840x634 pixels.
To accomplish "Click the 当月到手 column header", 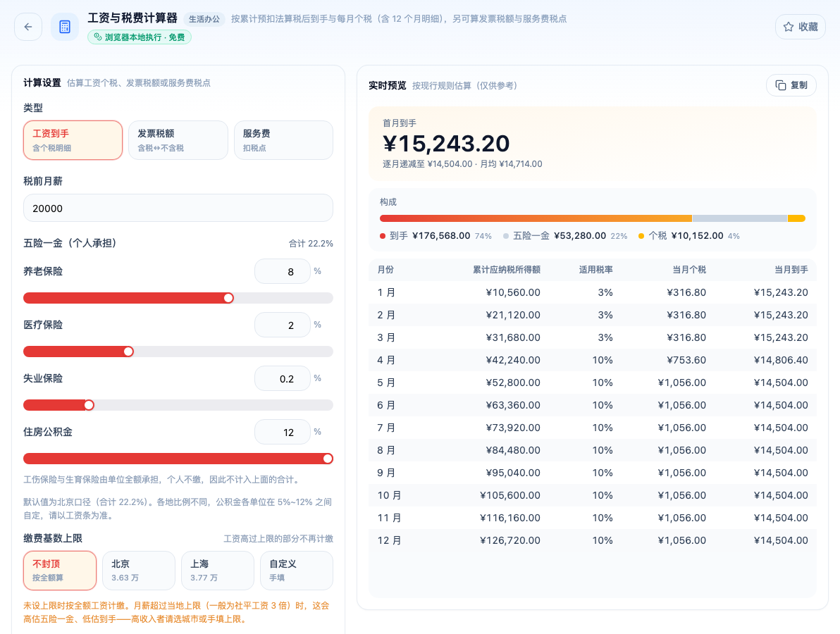I will pos(791,269).
